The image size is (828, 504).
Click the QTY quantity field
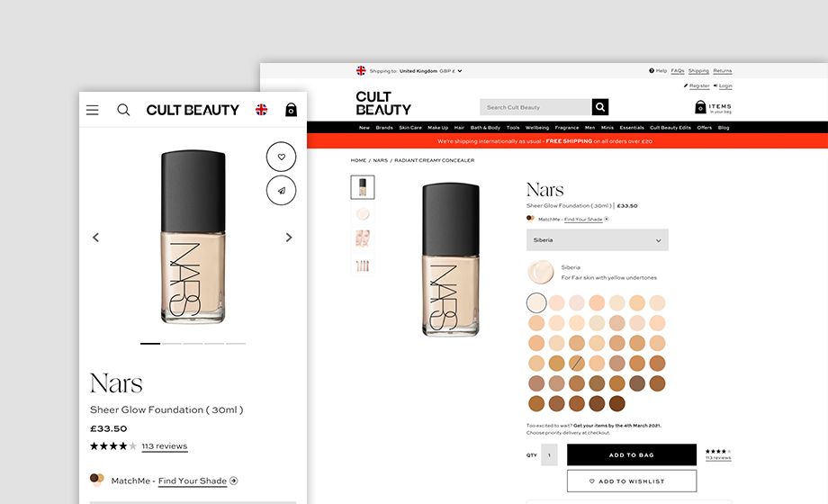[x=549, y=454]
